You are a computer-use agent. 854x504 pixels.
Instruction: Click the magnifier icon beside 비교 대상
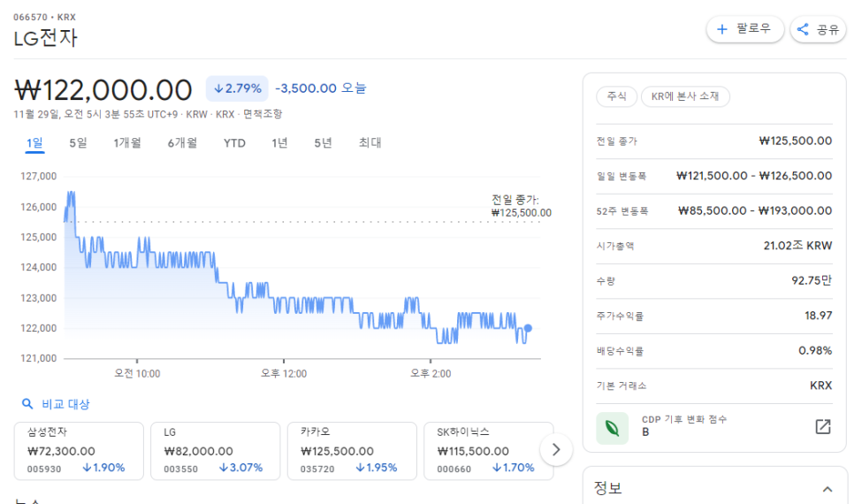27,404
